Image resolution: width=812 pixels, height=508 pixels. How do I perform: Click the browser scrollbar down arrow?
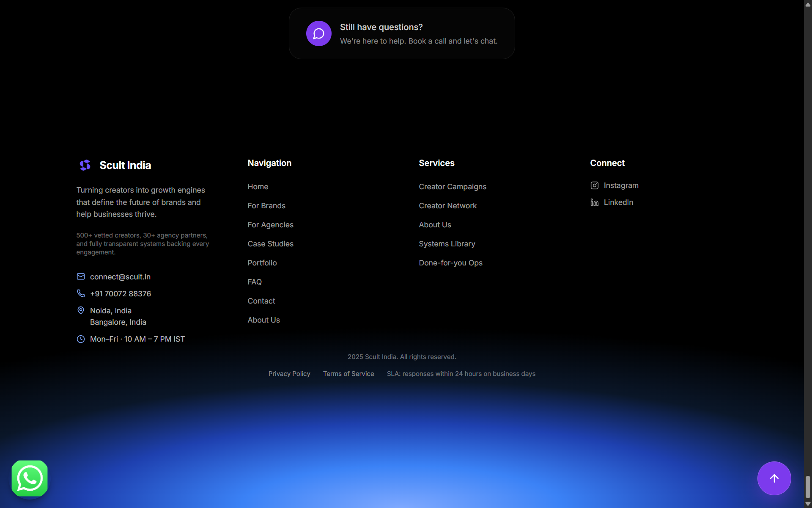point(808,504)
